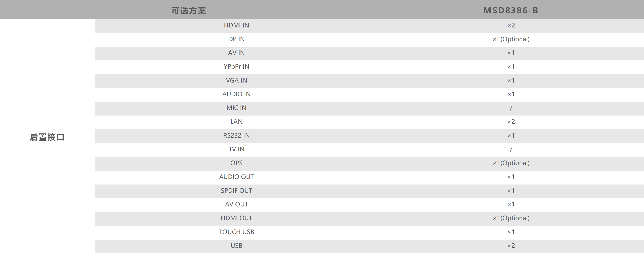Screen dimensions: 644x254
Task: Click the HDMI IN row label
Action: point(236,25)
